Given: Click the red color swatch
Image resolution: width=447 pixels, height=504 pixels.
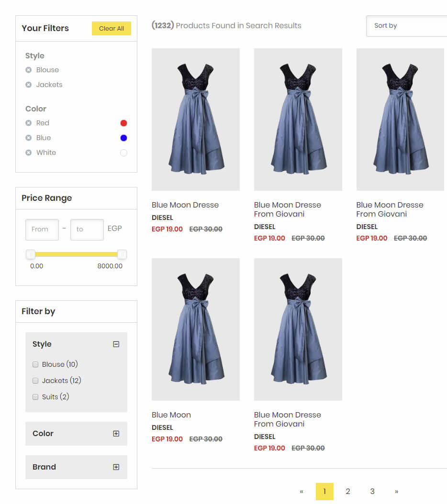Looking at the screenshot, I should (123, 123).
